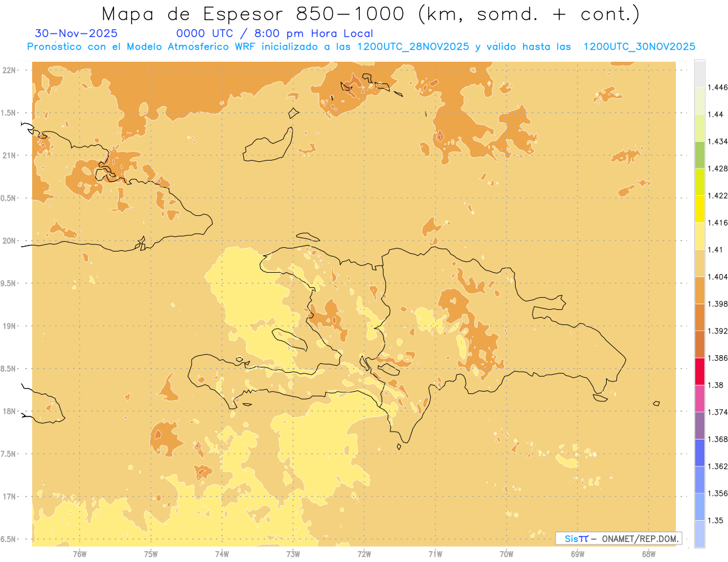Click the pale yellow swatch between 1.41 and 1.416
The image size is (728, 562).
coord(699,236)
